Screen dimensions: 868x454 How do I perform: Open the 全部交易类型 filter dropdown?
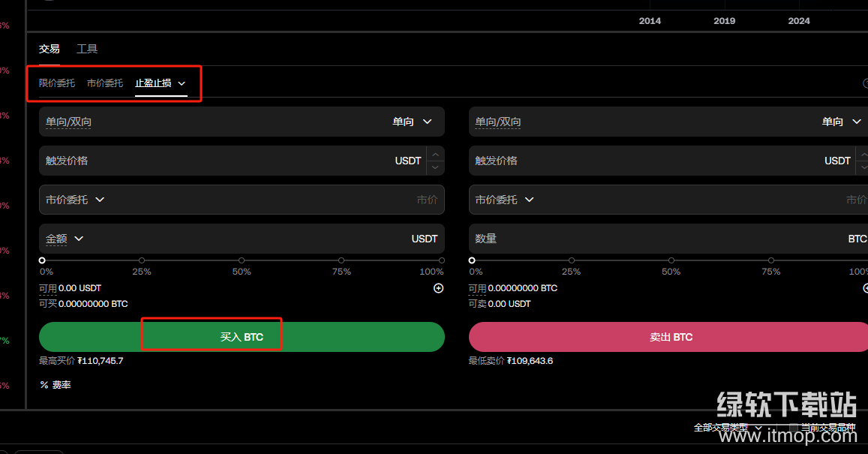[727, 428]
